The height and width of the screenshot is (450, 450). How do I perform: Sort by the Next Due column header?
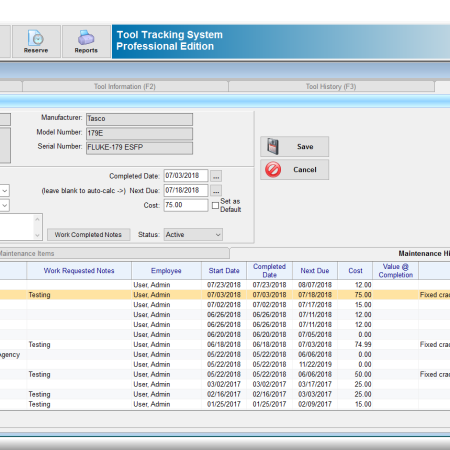pos(315,271)
